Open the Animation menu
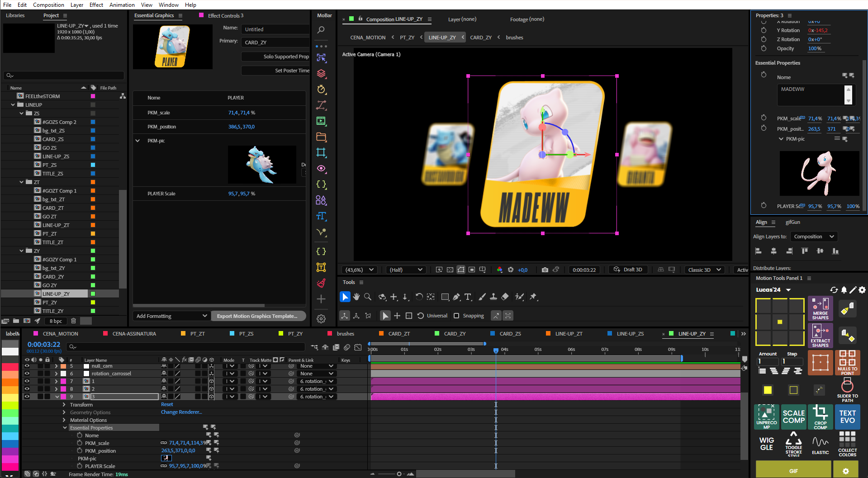868x478 pixels. (x=122, y=5)
